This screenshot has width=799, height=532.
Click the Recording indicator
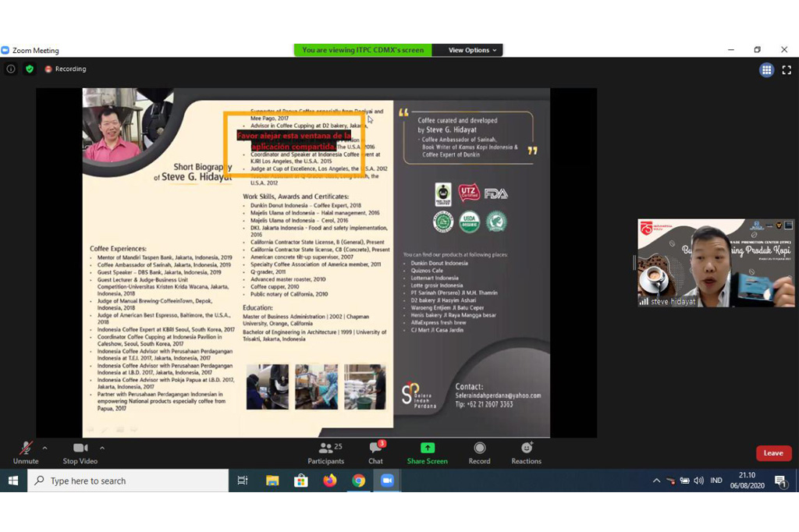coord(66,69)
